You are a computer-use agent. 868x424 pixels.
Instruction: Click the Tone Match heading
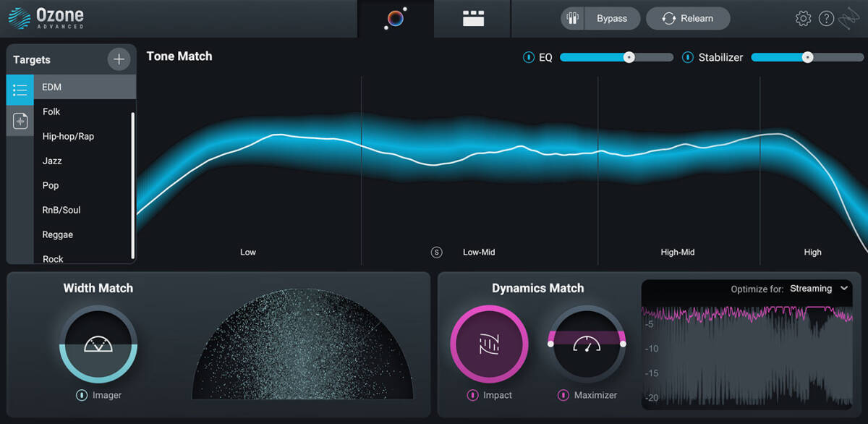tap(179, 56)
